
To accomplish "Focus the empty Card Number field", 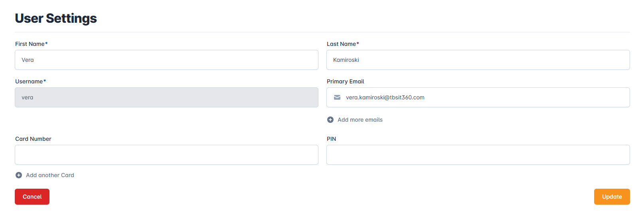I will tap(166, 155).
